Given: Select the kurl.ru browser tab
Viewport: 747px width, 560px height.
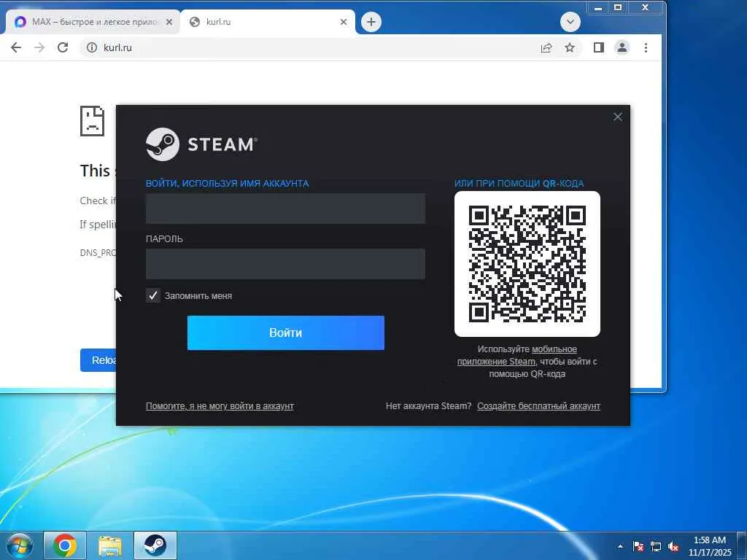Looking at the screenshot, I should tap(267, 22).
